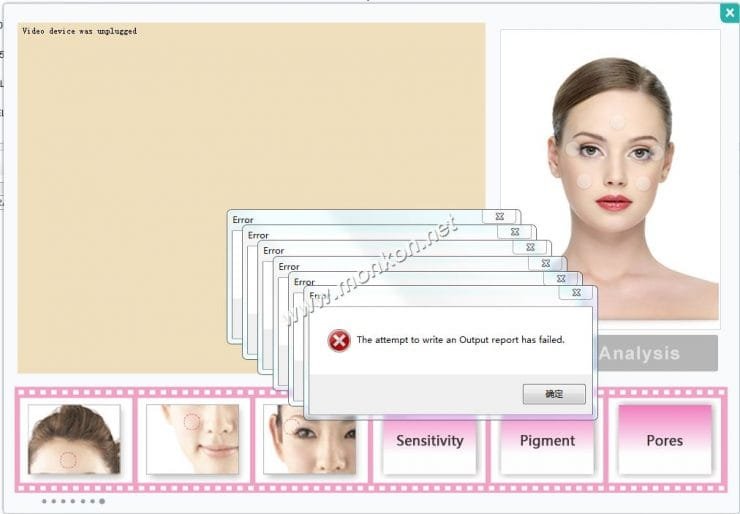Image resolution: width=740 pixels, height=514 pixels.
Task: Close the teal application window X button
Action: 730,13
